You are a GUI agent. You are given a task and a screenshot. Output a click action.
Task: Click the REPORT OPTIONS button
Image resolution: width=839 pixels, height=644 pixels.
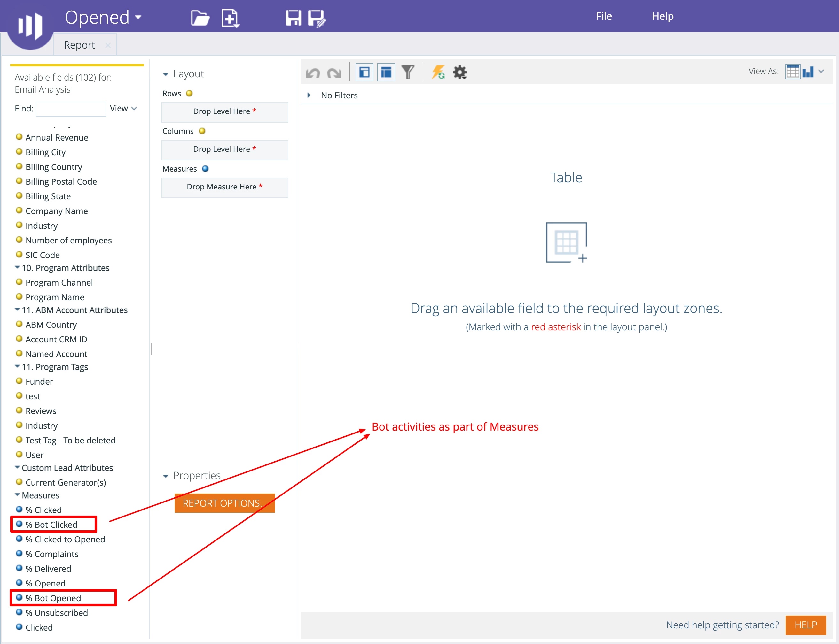tap(224, 503)
